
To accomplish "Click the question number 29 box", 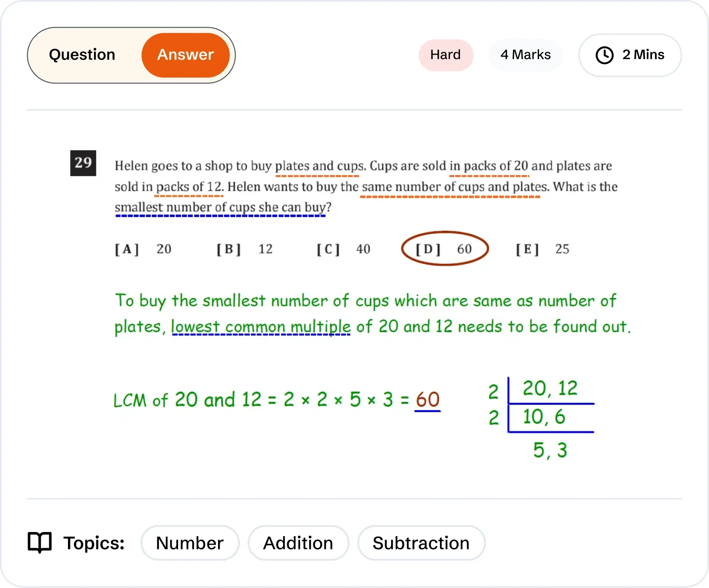I will (83, 163).
